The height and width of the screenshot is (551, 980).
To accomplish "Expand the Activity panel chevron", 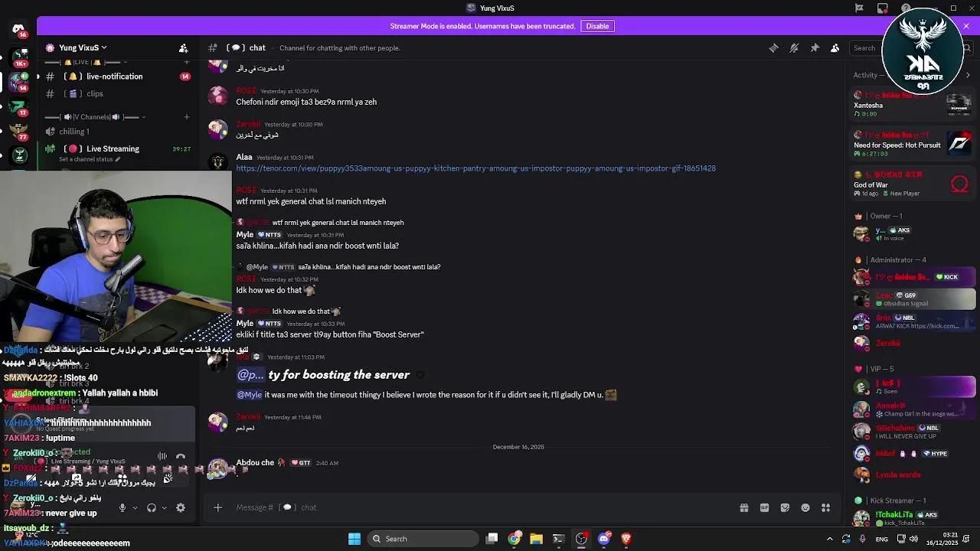I will 968,75.
